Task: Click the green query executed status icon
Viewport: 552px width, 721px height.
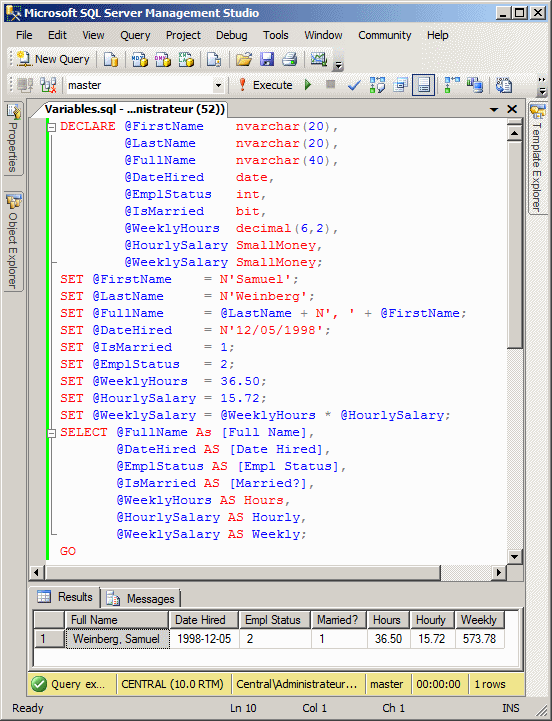Action: click(x=39, y=684)
